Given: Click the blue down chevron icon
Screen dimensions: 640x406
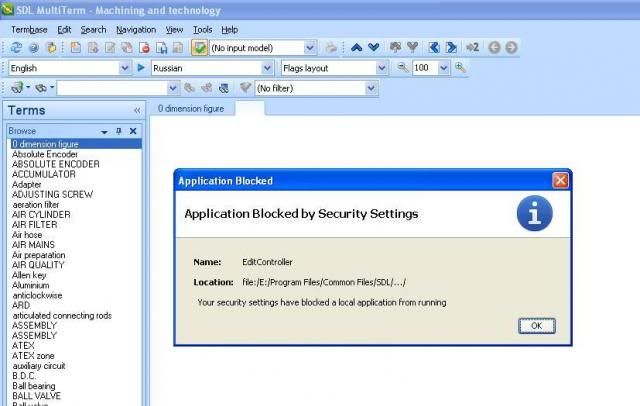Looking at the screenshot, I should coord(373,48).
